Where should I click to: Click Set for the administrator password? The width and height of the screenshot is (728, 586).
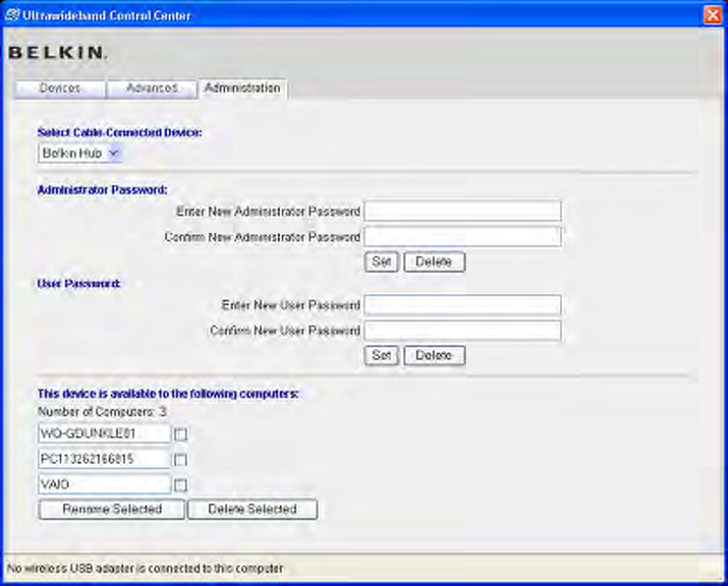point(381,262)
